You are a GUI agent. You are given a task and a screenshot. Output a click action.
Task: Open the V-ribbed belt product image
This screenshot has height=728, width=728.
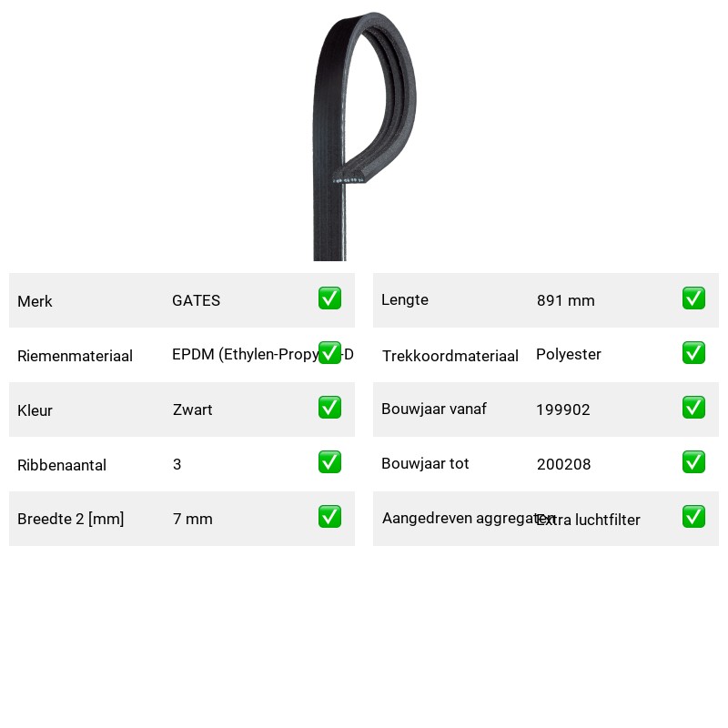(x=364, y=136)
